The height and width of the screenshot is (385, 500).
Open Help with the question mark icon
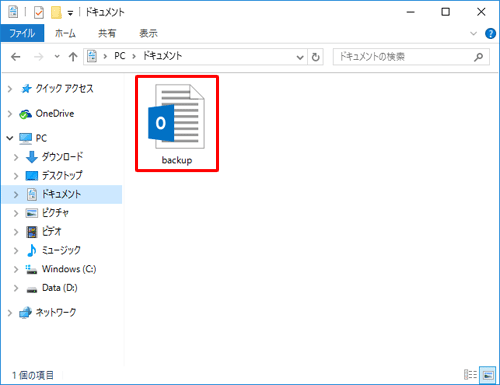click(x=490, y=33)
